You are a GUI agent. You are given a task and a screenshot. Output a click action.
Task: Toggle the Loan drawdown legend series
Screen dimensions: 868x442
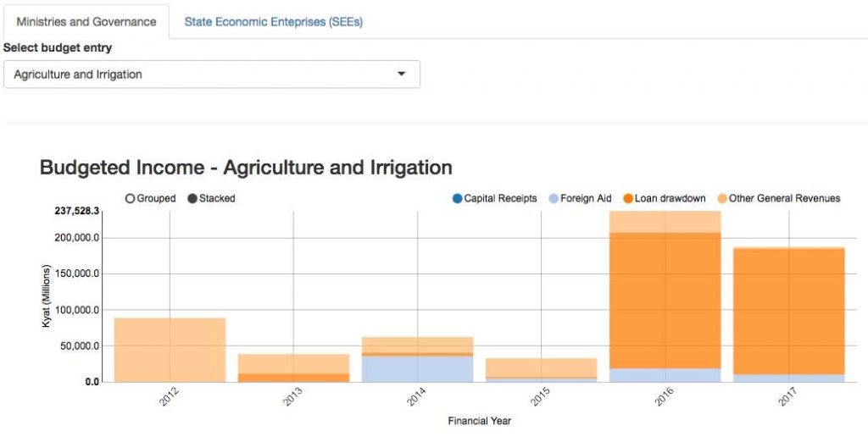coord(665,198)
